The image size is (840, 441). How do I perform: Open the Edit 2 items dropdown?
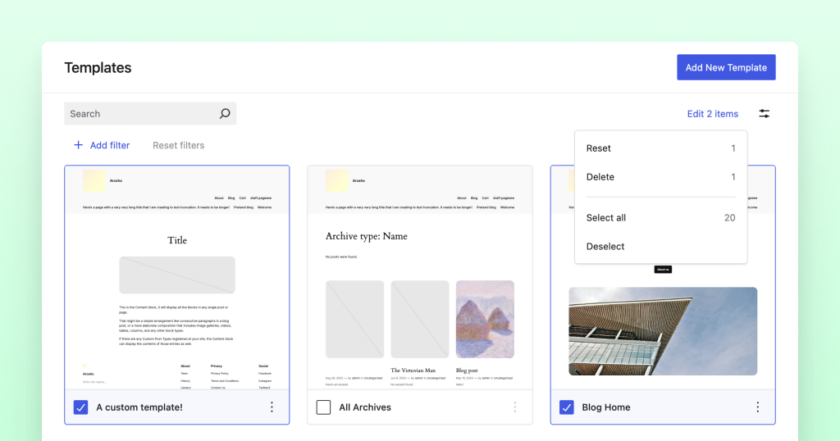pyautogui.click(x=712, y=114)
